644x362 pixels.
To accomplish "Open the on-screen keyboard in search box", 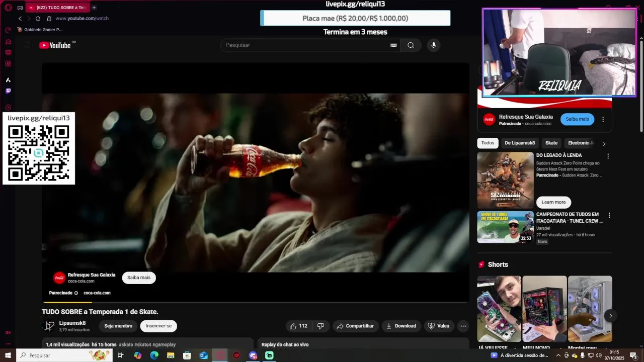I will (393, 45).
